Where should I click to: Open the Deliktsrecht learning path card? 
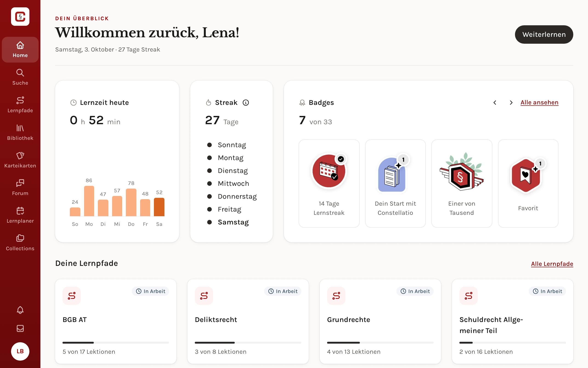click(x=248, y=322)
